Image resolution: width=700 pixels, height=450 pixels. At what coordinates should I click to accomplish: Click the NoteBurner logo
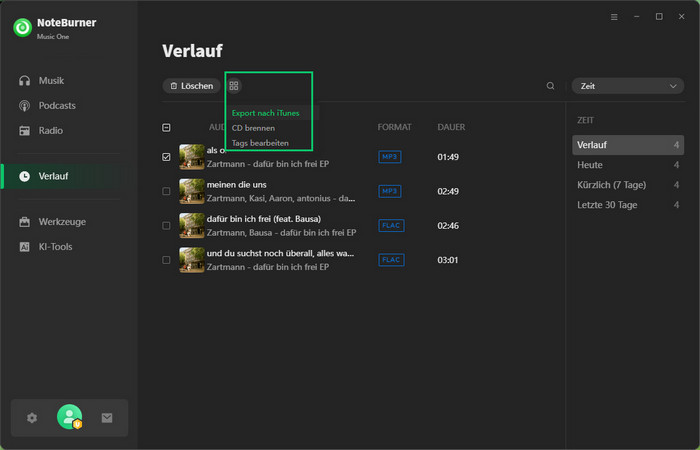coord(22,28)
